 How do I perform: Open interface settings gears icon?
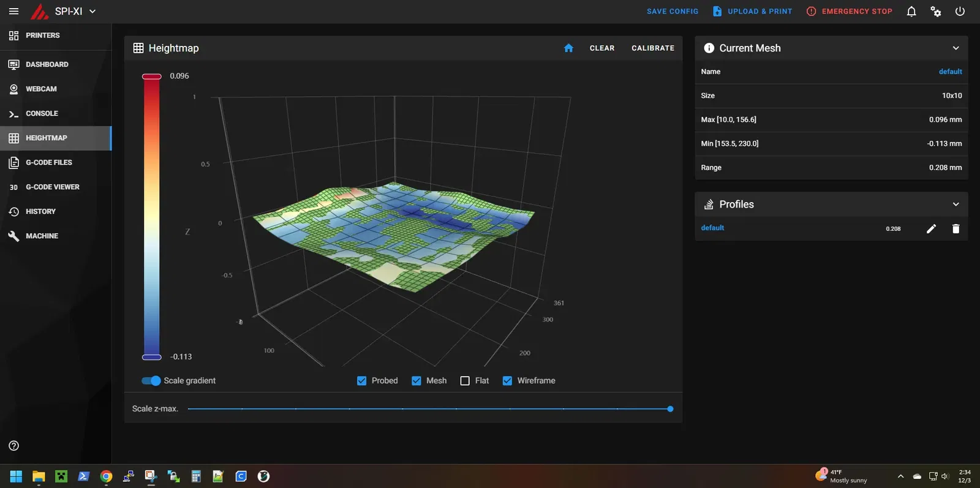tap(935, 12)
